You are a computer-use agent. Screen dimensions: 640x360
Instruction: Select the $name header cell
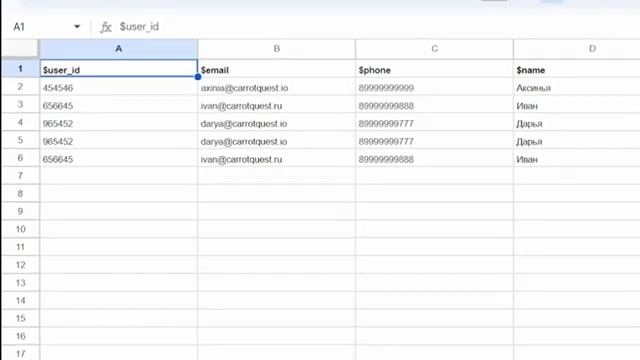coord(577,69)
